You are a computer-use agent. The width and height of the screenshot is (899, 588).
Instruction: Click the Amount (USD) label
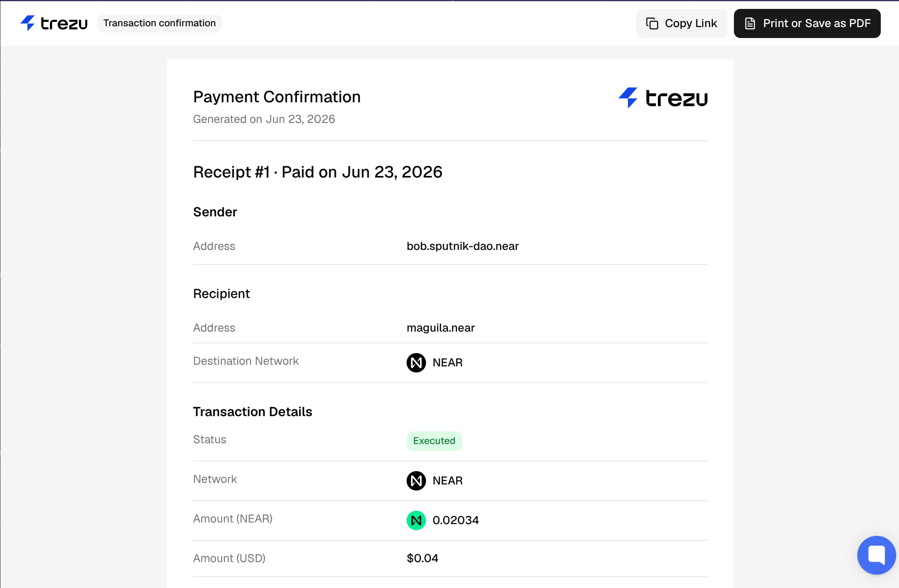click(x=229, y=558)
